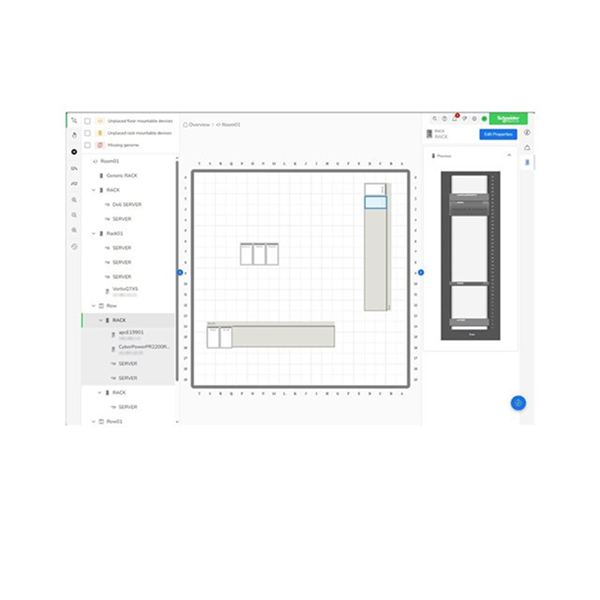This screenshot has height=600, width=600.
Task: Click the tree panel vertical scrollbar
Action: pyautogui.click(x=178, y=270)
